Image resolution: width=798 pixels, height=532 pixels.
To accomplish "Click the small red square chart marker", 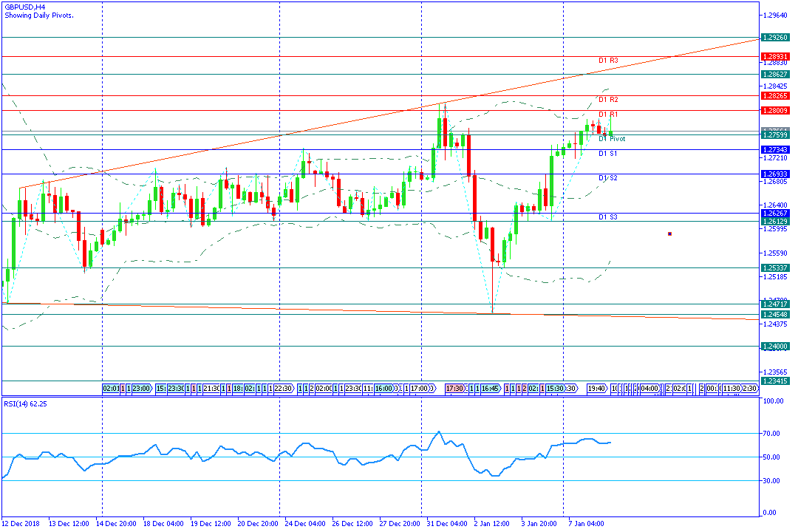I will point(669,234).
